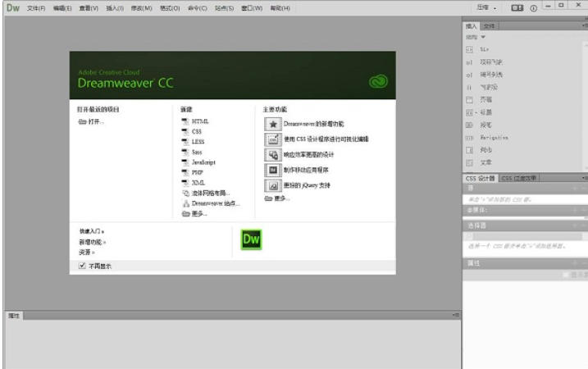Create a new PHP document
The width and height of the screenshot is (588, 369).
coord(193,172)
